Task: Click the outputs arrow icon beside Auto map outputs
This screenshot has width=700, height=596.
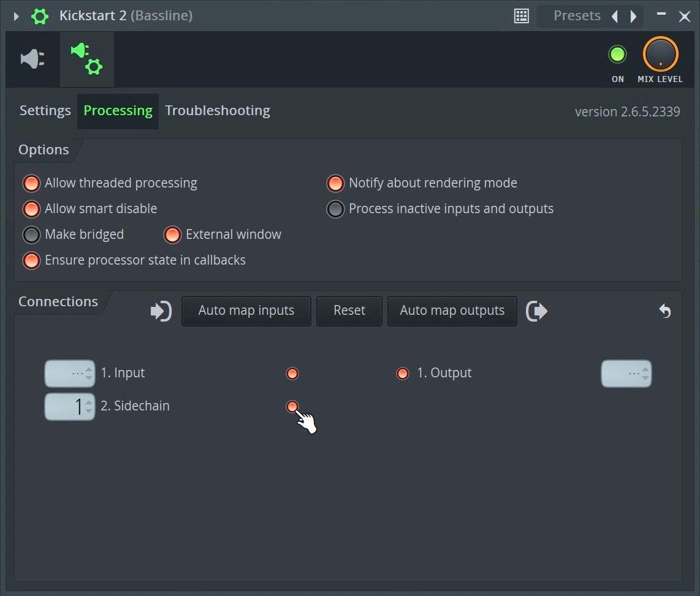Action: (x=536, y=311)
